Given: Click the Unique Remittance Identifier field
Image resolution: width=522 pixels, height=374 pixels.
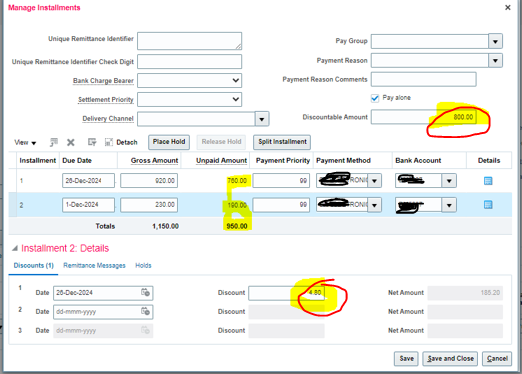Looking at the screenshot, I should [189, 41].
